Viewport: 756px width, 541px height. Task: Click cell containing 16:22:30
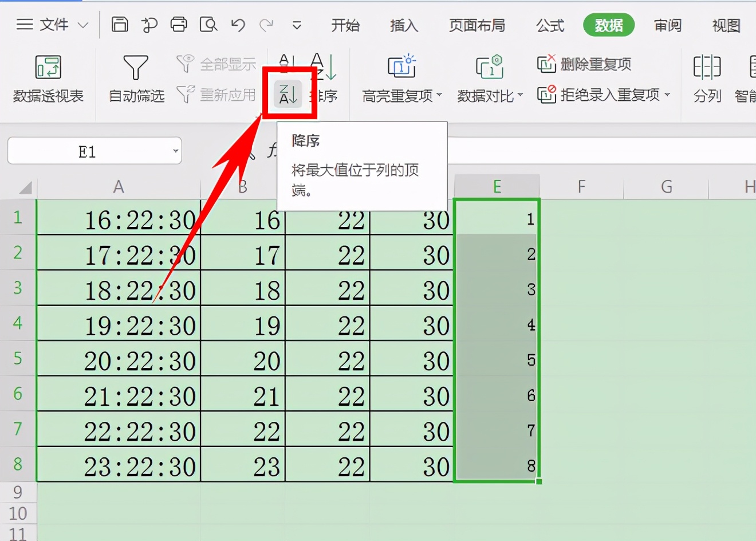(x=119, y=218)
